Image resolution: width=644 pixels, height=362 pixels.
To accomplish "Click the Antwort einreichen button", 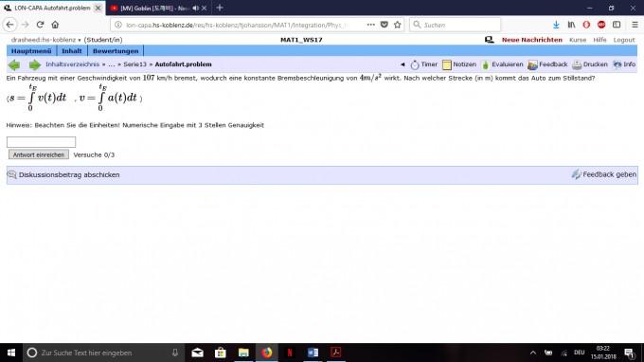I will click(x=39, y=154).
